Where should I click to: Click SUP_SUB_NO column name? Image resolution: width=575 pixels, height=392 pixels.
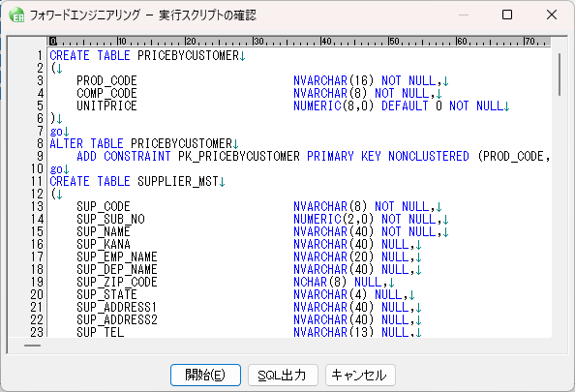110,220
